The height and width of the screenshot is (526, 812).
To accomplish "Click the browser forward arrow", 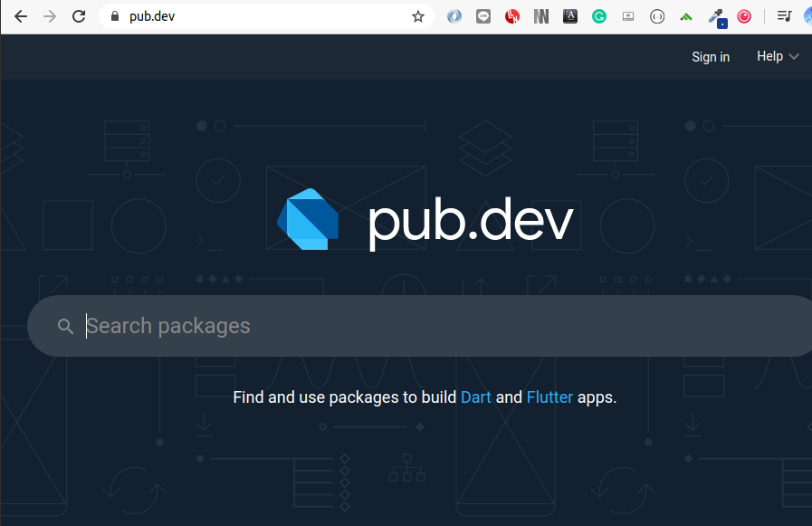I will point(50,16).
